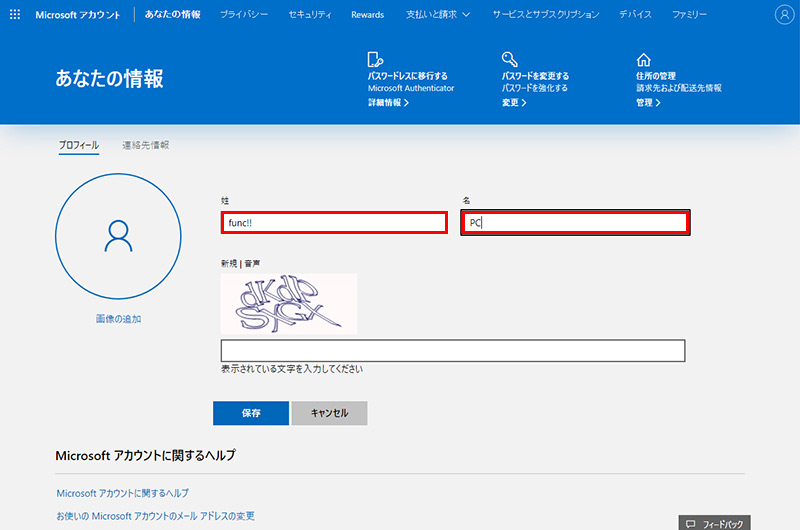Viewport: 800px width, 530px height.
Task: Click the 名 field containing PC
Action: point(575,222)
